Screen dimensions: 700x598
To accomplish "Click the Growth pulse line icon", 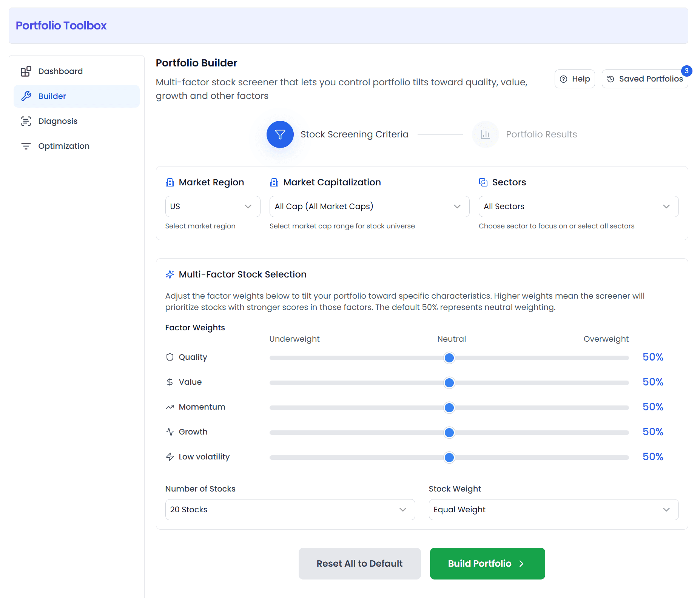I will tap(170, 432).
